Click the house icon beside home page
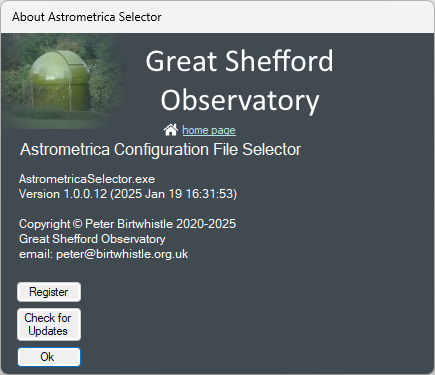Viewport: 435px width, 375px height. coord(171,129)
